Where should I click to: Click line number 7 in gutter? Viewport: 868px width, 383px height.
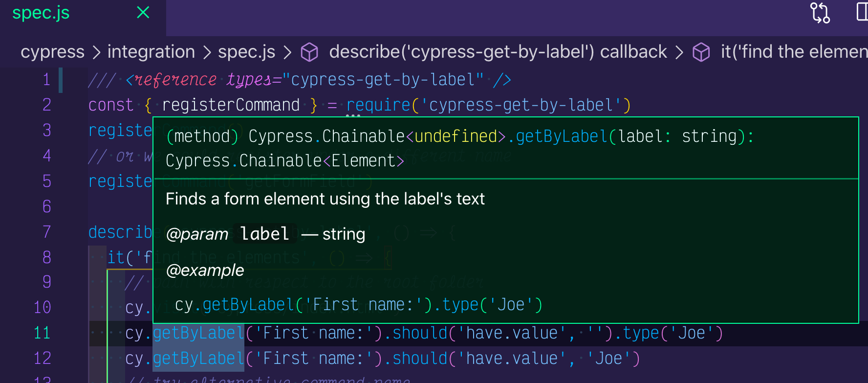tap(46, 232)
